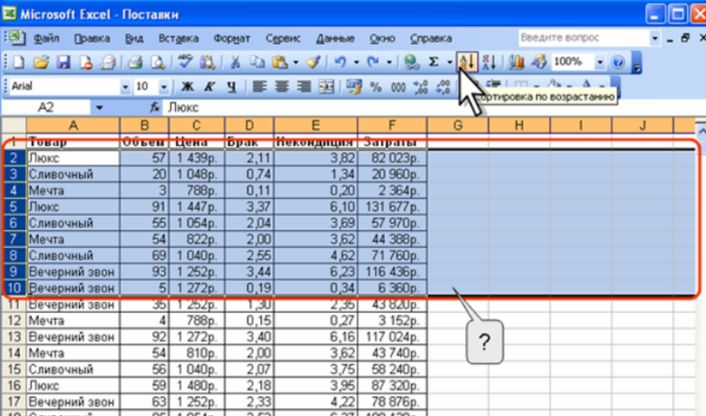The height and width of the screenshot is (416, 706).
Task: Select cell containing Мечта in row 4
Action: click(x=72, y=192)
